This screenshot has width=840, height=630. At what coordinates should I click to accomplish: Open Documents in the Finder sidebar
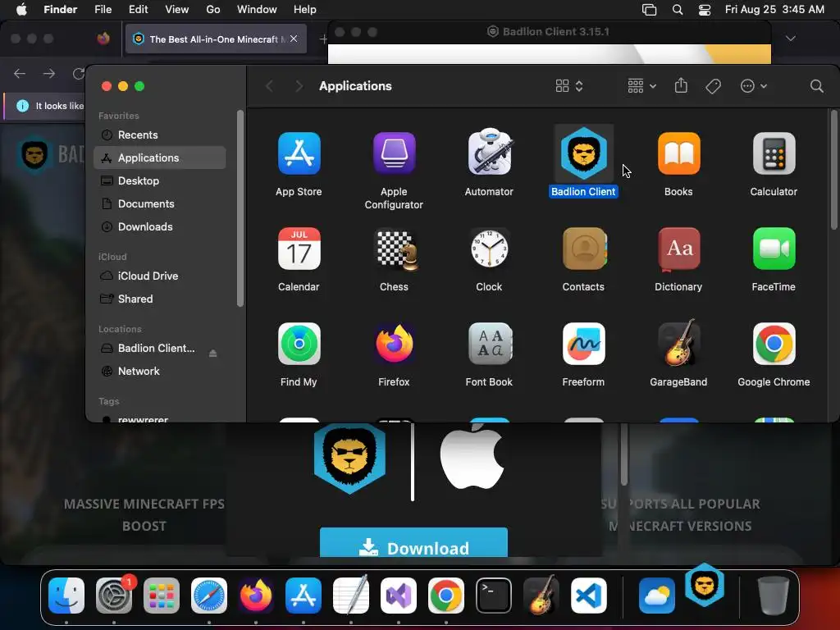160,204
